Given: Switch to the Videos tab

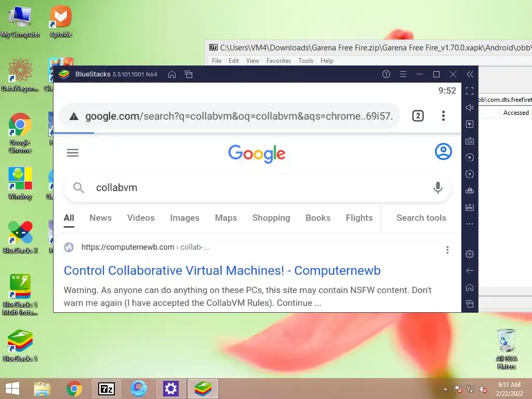Looking at the screenshot, I should pyautogui.click(x=141, y=218).
